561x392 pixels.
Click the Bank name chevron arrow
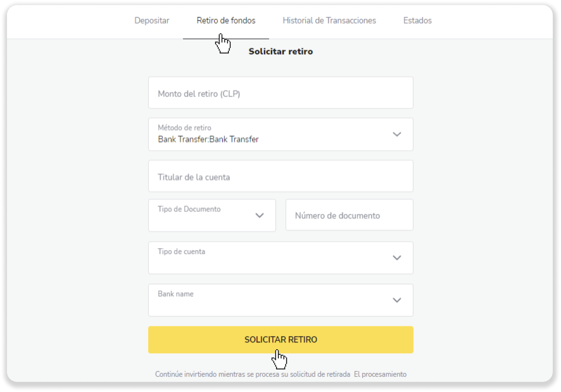397,300
